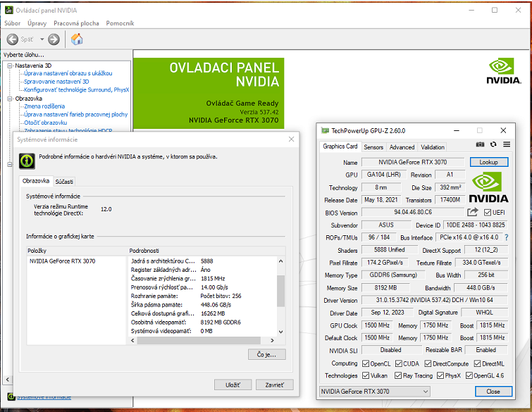Screen dimensions: 532x412
Task: Open Spravovanie nastavení 3D link
Action: point(56,82)
